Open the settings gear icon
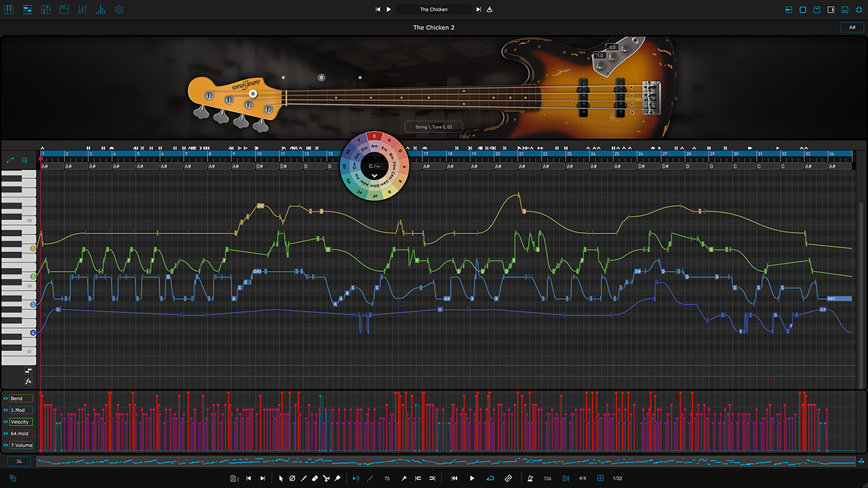868x488 pixels. 119,9
